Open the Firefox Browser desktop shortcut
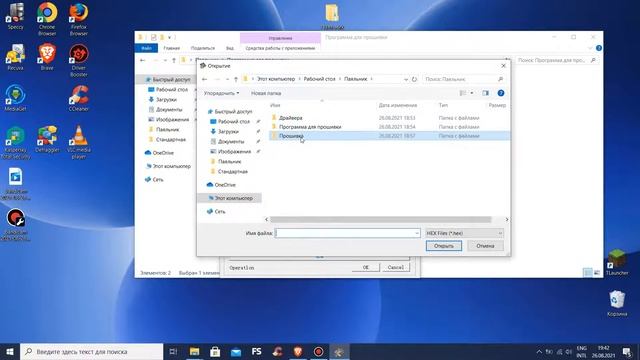The width and height of the screenshot is (640, 360). (78, 18)
